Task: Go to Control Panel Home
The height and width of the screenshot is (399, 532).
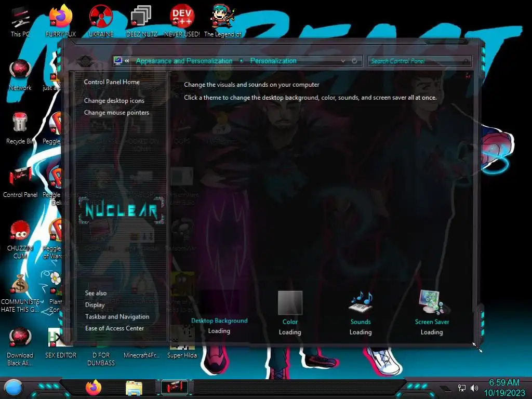Action: (x=112, y=82)
